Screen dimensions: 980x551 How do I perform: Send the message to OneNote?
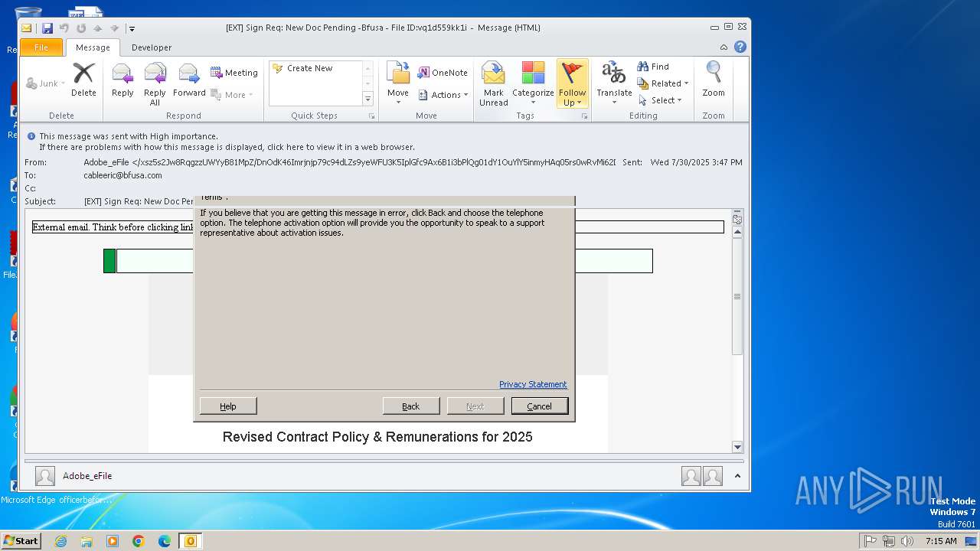click(x=443, y=73)
